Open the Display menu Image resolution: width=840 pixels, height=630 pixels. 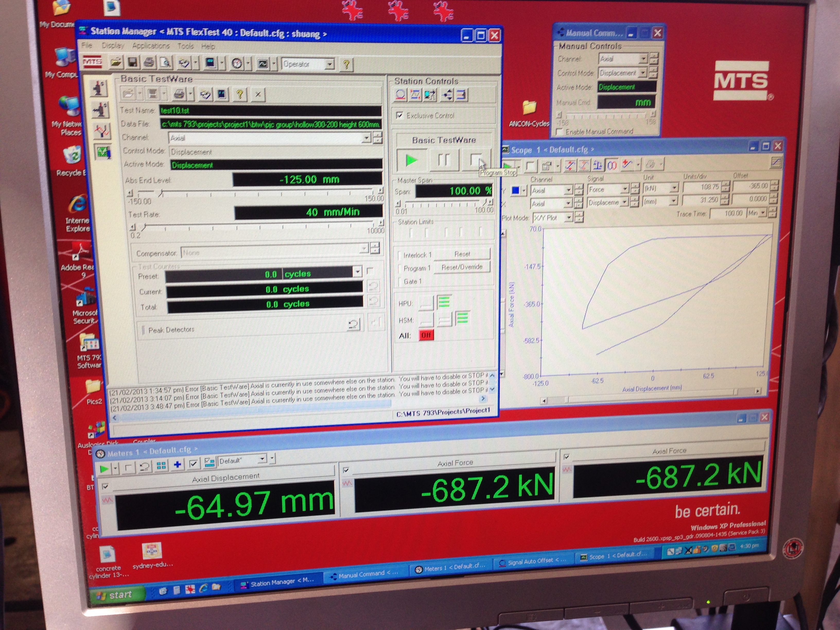[113, 46]
